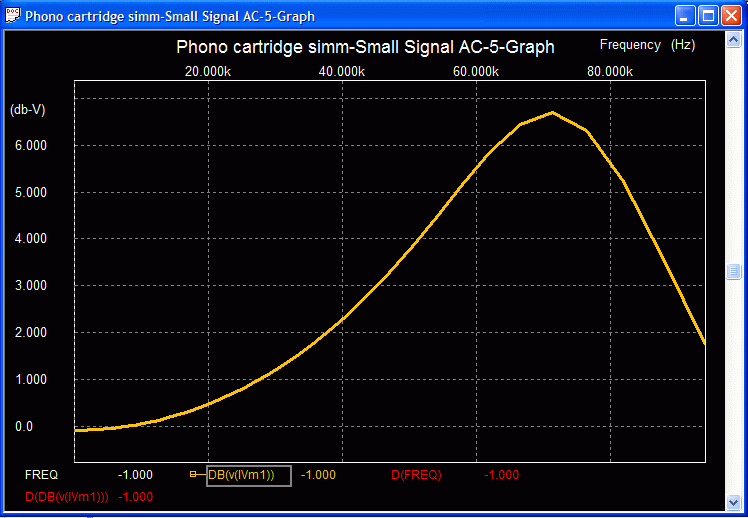Click the value next to D(FREQ)
Screen dimensions: 748x518
(502, 475)
